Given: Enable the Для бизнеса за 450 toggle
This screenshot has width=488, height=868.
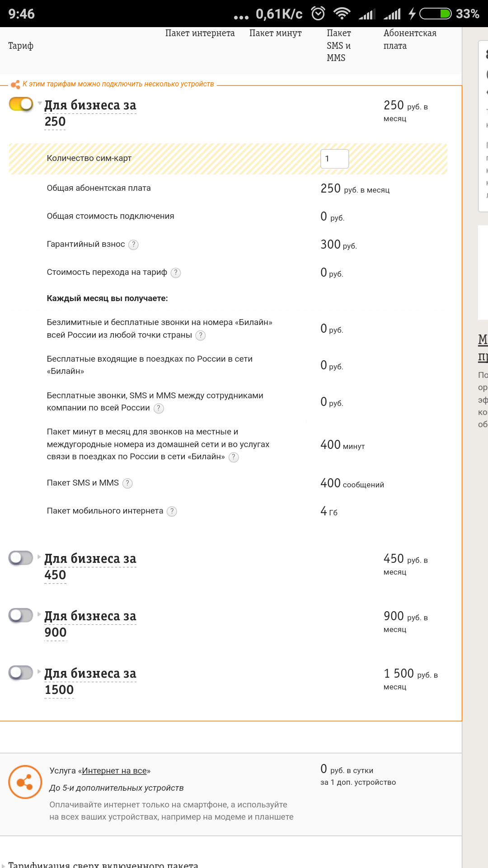Looking at the screenshot, I should (21, 558).
